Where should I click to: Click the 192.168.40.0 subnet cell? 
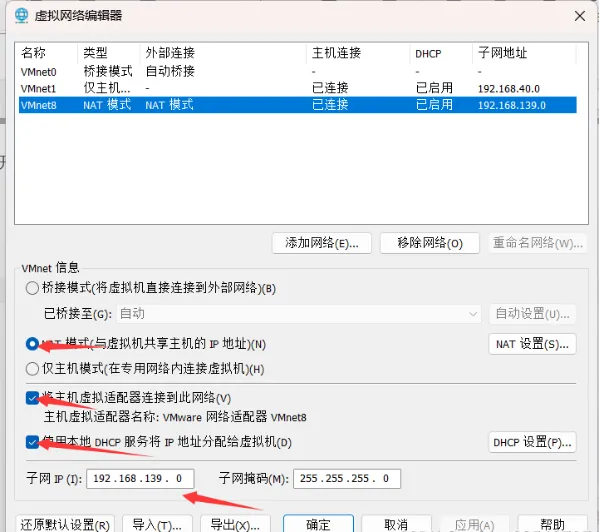509,89
